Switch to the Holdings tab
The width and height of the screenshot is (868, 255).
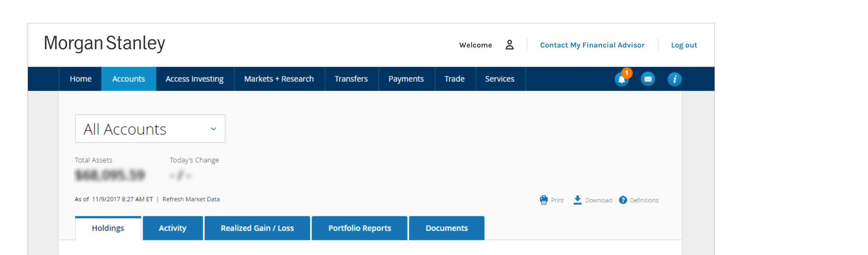108,228
